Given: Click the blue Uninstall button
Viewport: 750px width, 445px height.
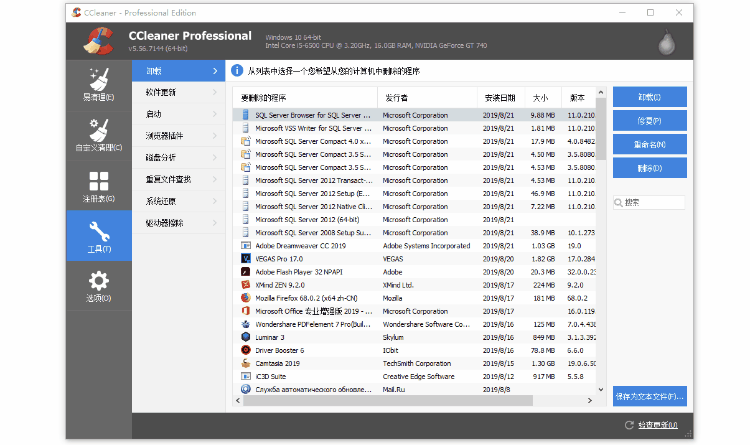Looking at the screenshot, I should point(650,97).
